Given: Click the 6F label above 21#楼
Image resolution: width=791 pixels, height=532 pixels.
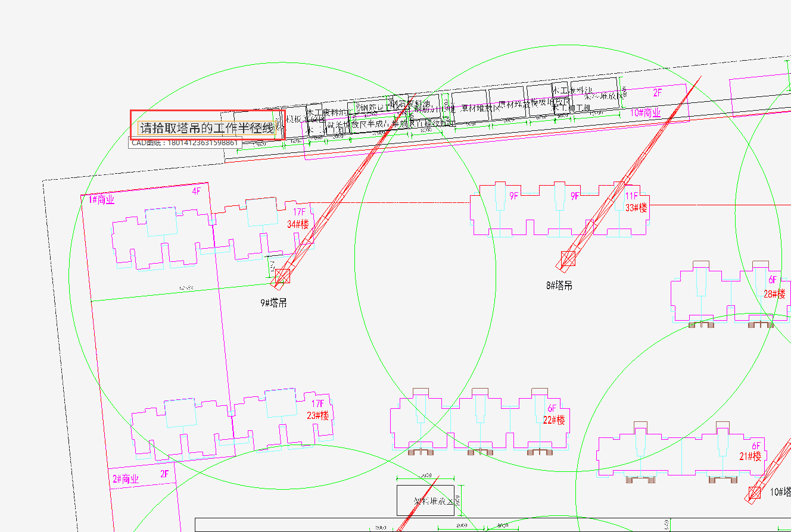Looking at the screenshot, I should point(756,446).
